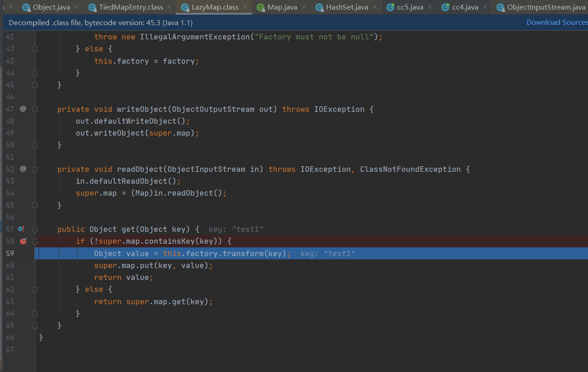
Task: Click super.map.put on line 60
Action: [123, 265]
